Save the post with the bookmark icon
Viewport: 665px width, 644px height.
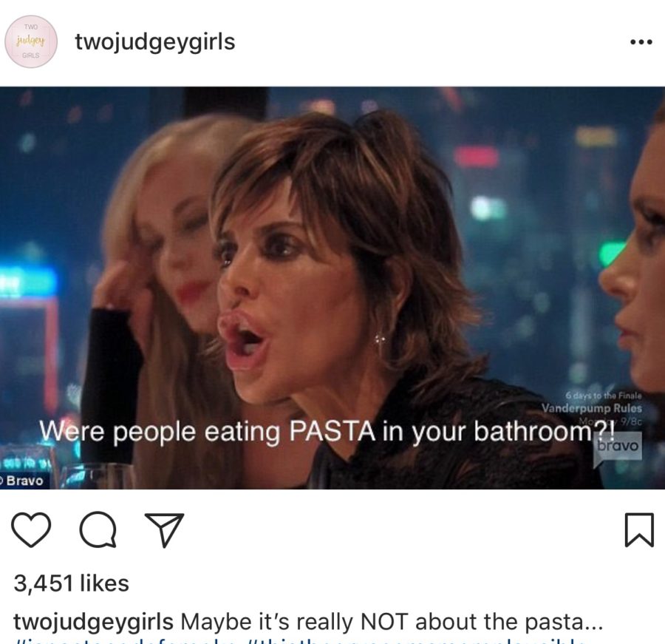[639, 529]
